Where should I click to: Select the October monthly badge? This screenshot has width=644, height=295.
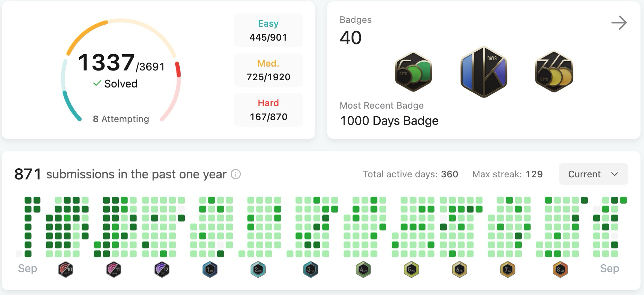pos(66,269)
